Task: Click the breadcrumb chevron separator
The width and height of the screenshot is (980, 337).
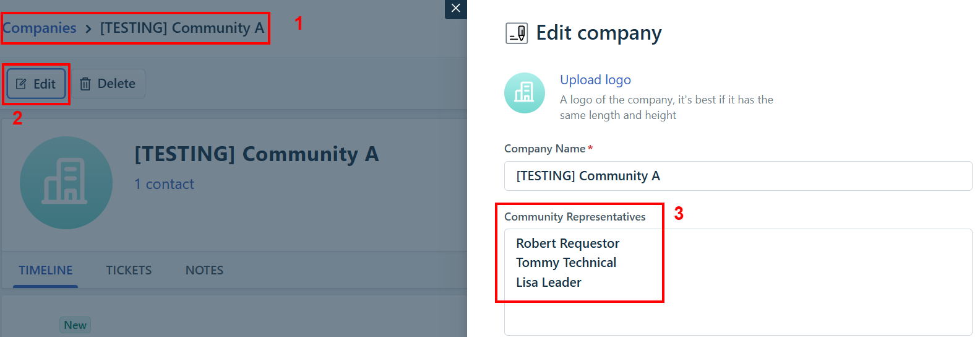Action: (x=88, y=28)
